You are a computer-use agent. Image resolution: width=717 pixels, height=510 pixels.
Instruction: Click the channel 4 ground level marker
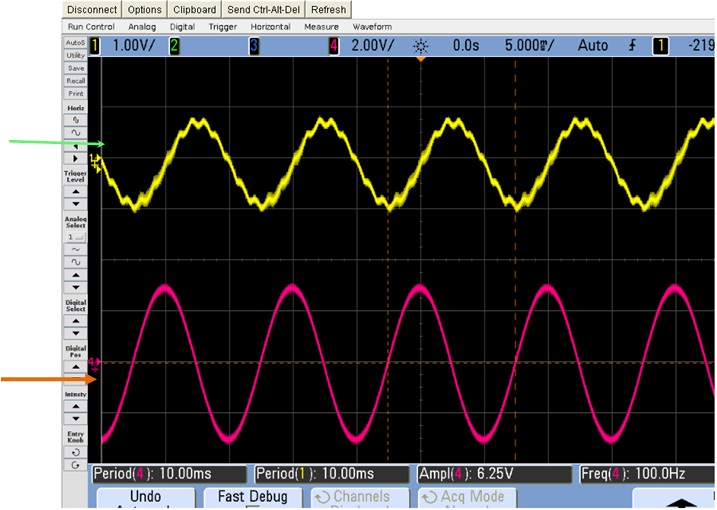pyautogui.click(x=95, y=362)
